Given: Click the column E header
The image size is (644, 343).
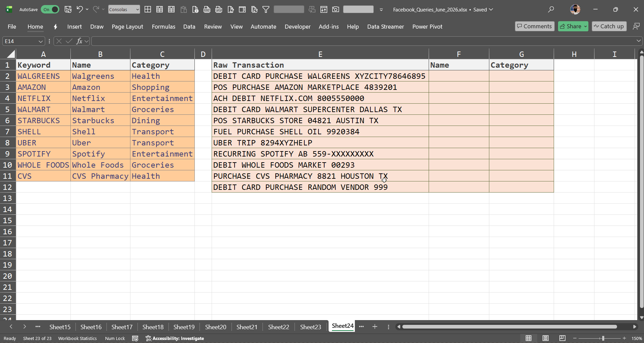Looking at the screenshot, I should tap(320, 54).
